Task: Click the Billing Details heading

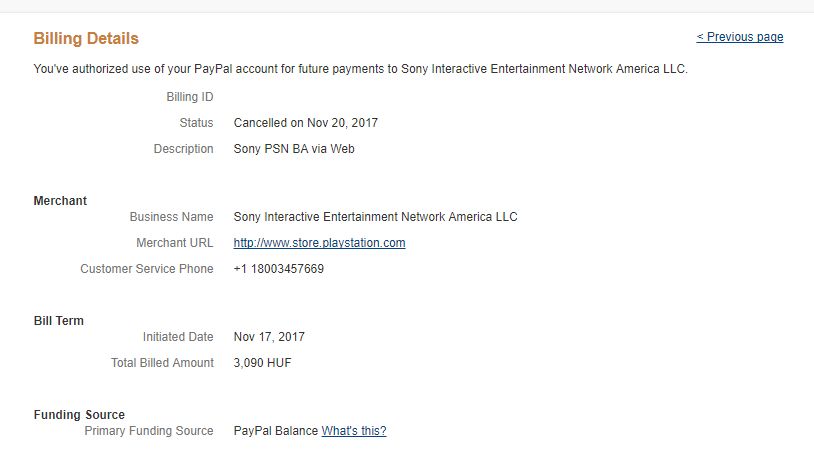Action: (x=86, y=39)
